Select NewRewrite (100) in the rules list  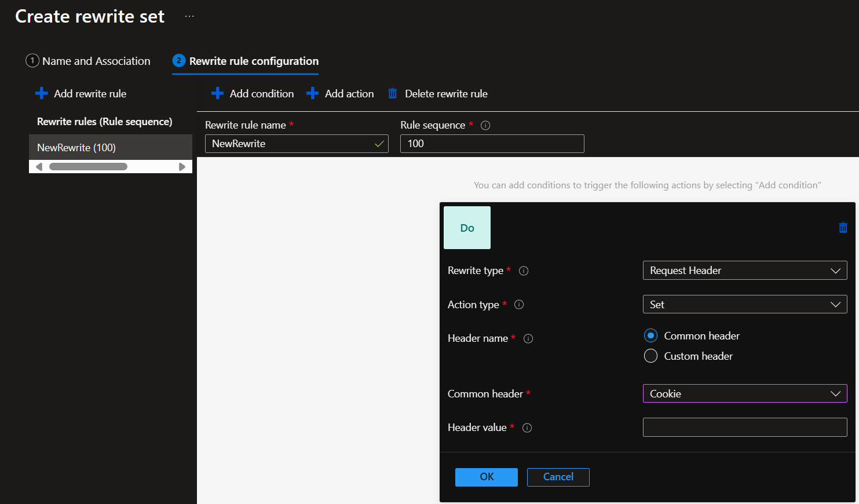pyautogui.click(x=111, y=147)
